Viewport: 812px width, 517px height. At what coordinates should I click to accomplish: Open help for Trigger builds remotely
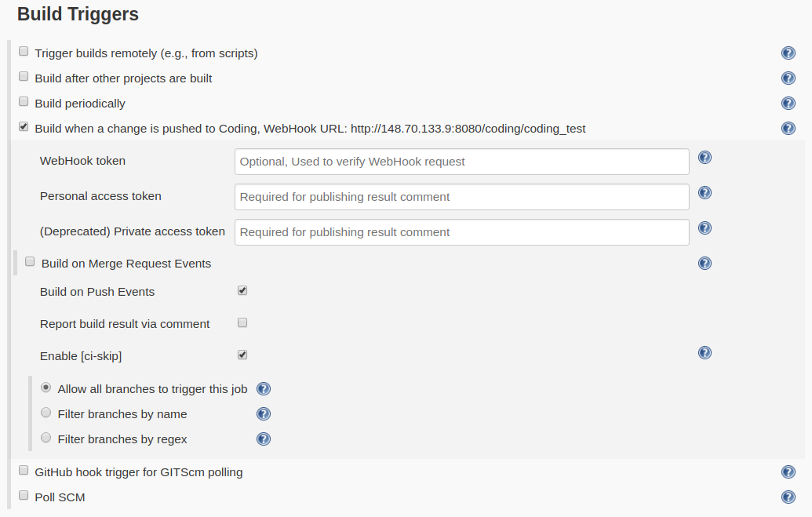click(x=788, y=53)
